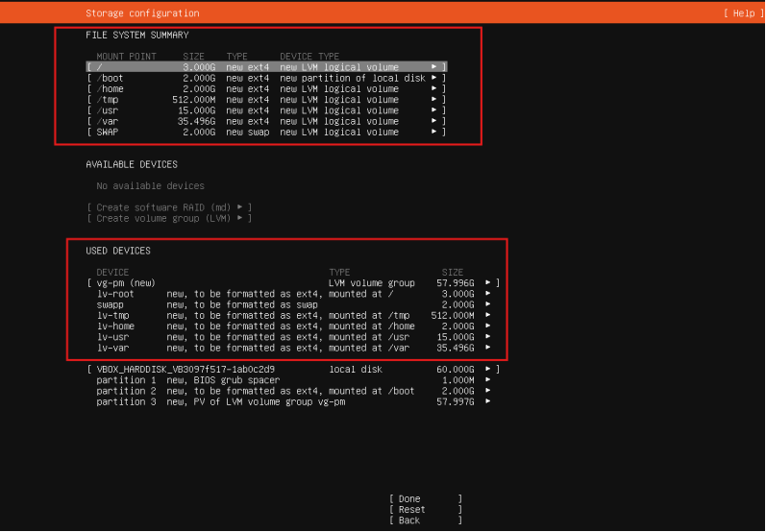This screenshot has height=532, width=766.
Task: Go Back to previous screen
Action: pos(425,520)
